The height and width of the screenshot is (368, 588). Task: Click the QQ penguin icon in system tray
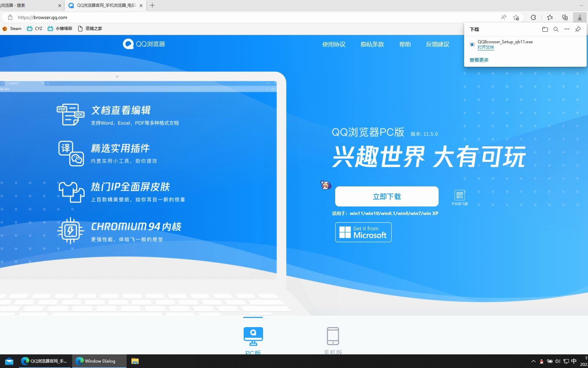[541, 362]
